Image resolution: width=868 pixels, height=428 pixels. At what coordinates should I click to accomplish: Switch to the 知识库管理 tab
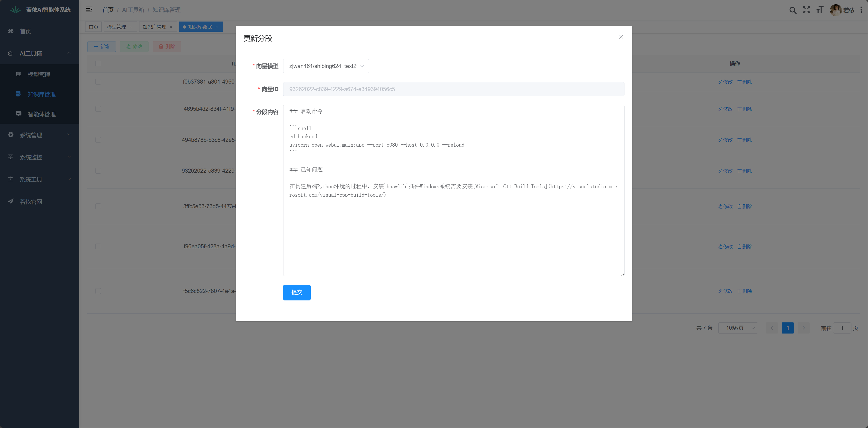(x=154, y=27)
